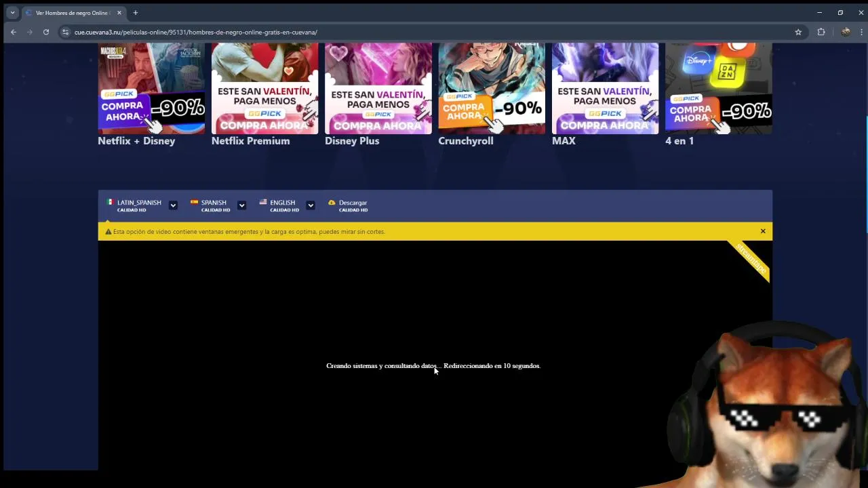Open the Chrome profile avatar
Image resolution: width=868 pixels, height=488 pixels.
(846, 32)
